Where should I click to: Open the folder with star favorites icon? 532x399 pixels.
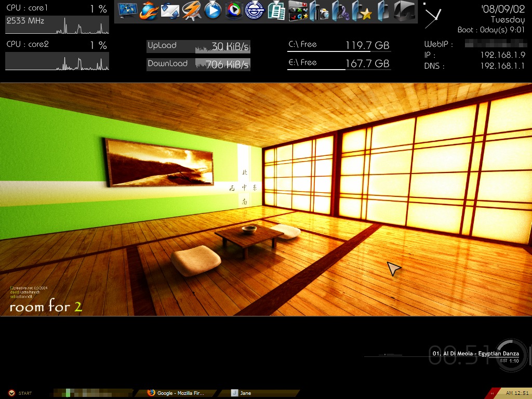[x=362, y=11]
